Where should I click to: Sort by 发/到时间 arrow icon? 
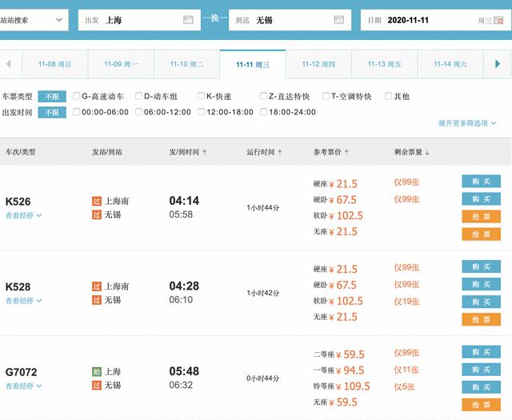click(204, 151)
